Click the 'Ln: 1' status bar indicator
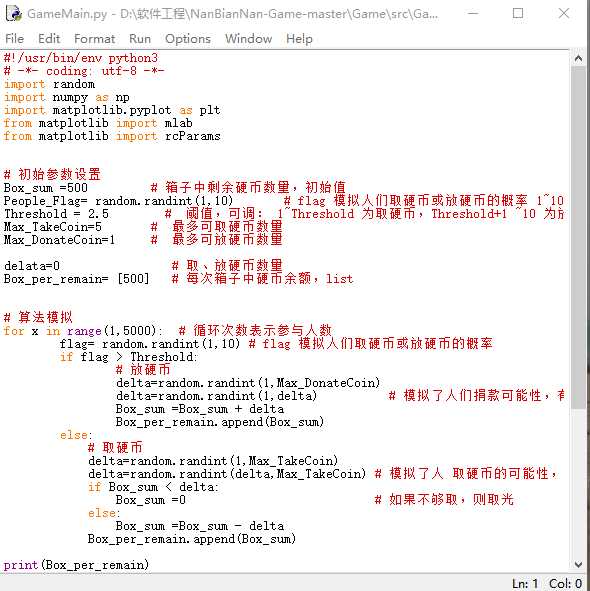590x591 pixels. click(526, 583)
